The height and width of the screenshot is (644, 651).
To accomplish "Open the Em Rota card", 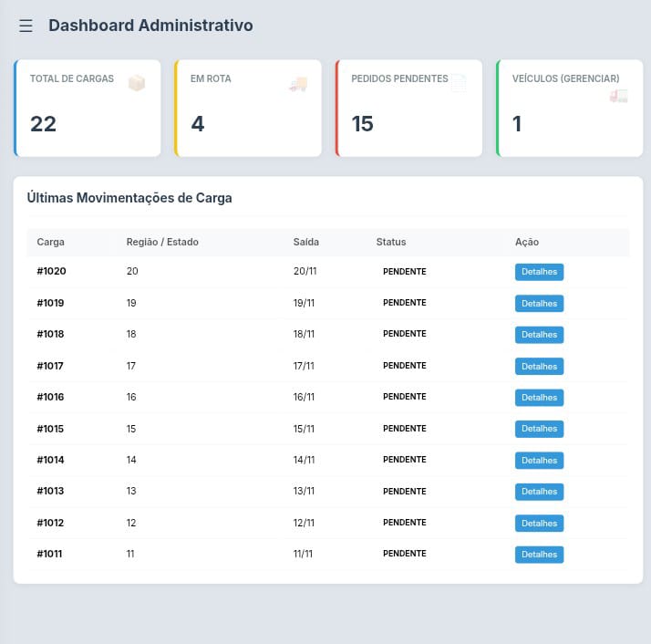I will 248,109.
